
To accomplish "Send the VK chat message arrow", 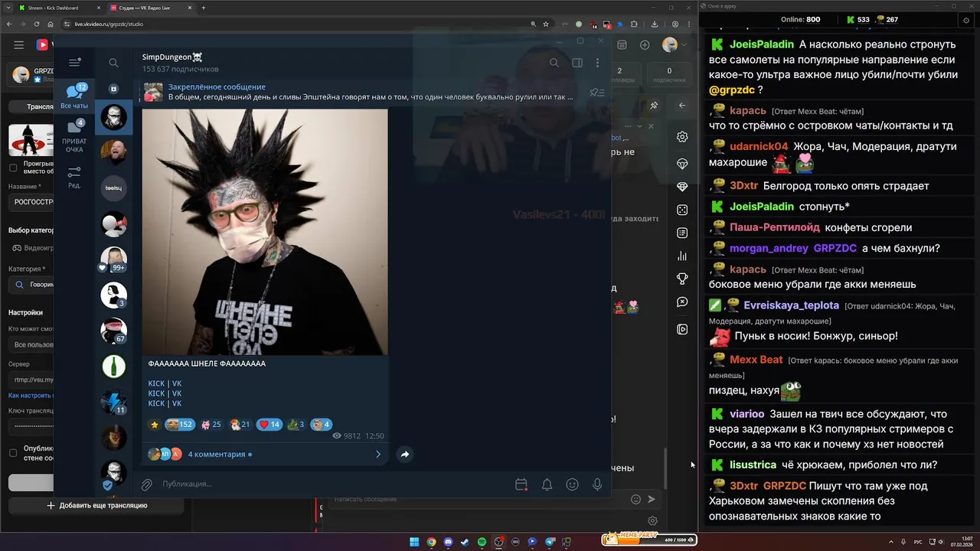I will pos(652,499).
